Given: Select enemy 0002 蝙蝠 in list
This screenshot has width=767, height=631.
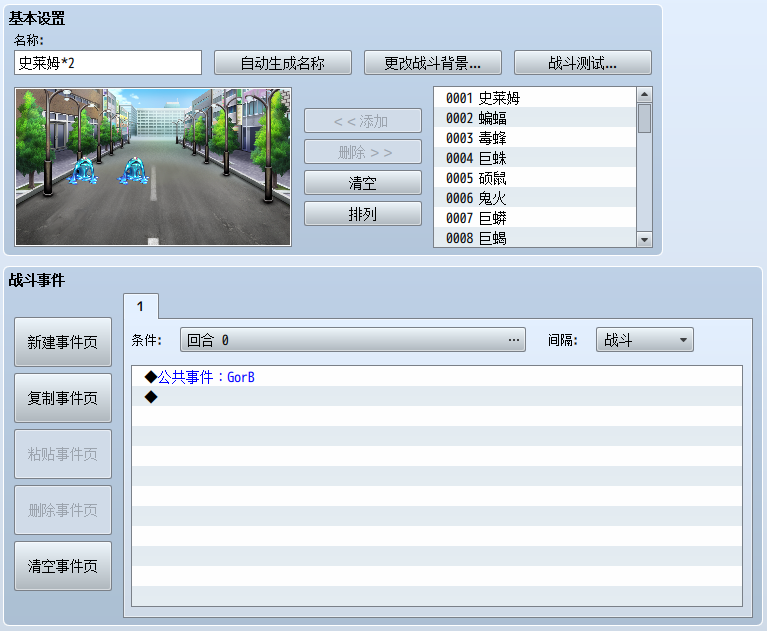Looking at the screenshot, I should [x=535, y=118].
